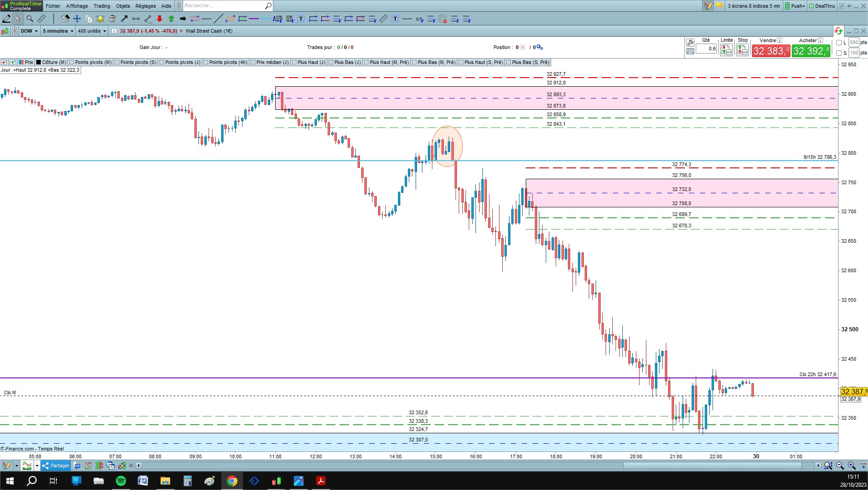Toggle Points pivots (S) checkbox
This screenshot has height=490, width=868.
(117, 62)
